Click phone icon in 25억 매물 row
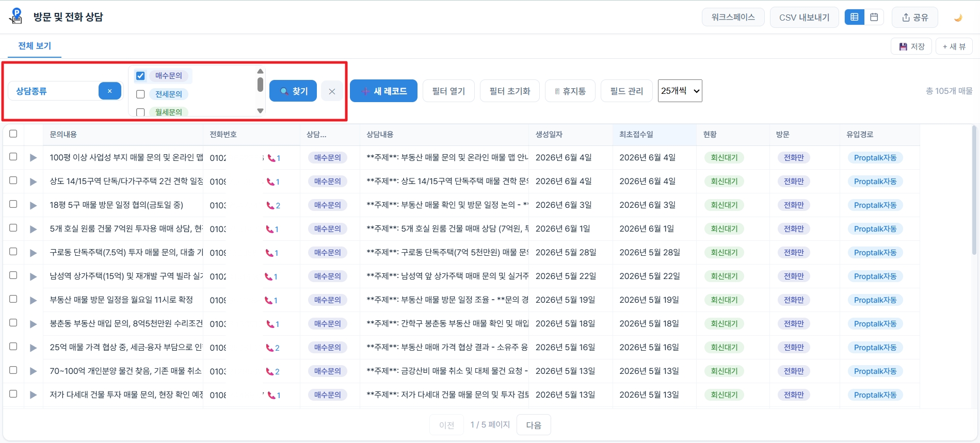This screenshot has height=443, width=980. pos(269,348)
